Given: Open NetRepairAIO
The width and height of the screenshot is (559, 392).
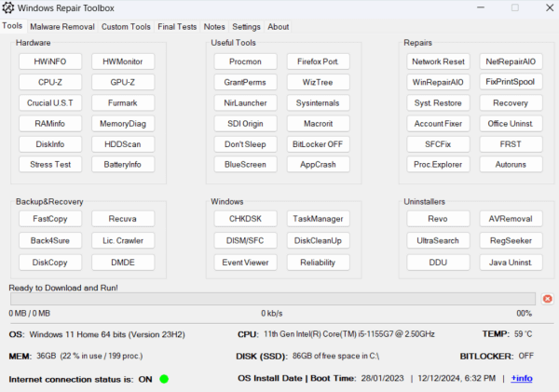Looking at the screenshot, I should point(511,61).
